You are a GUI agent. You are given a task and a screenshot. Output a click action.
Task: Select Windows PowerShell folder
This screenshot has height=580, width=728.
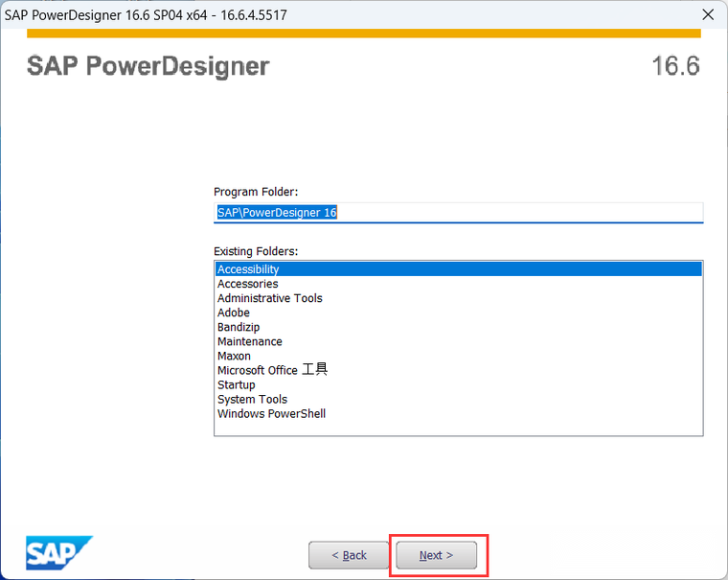point(458,413)
